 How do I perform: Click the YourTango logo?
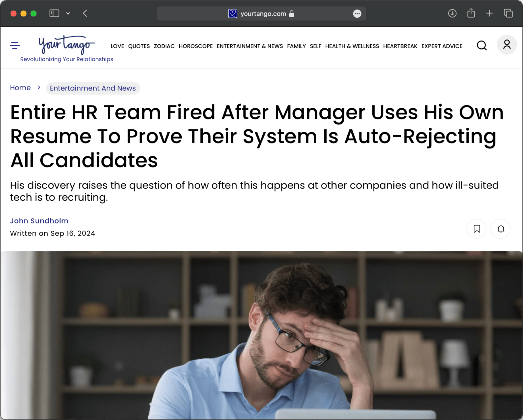coord(67,45)
